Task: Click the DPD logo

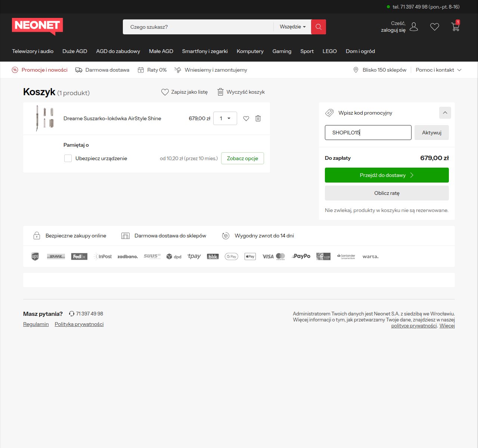Action: click(x=174, y=256)
